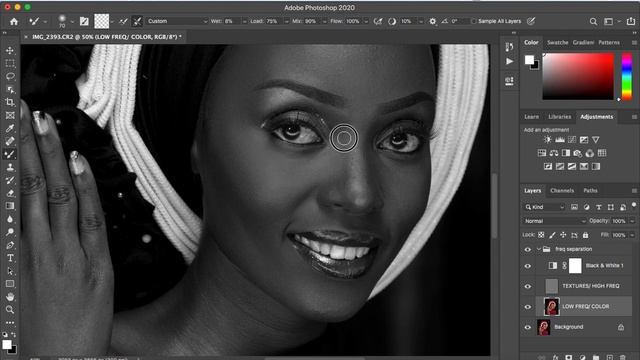The image size is (640, 360).
Task: Click the Home icon in options bar
Action: pos(14,21)
